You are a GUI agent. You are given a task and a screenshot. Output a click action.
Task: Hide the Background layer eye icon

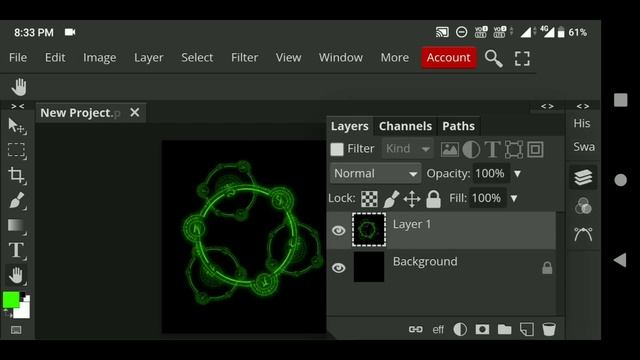pos(338,268)
